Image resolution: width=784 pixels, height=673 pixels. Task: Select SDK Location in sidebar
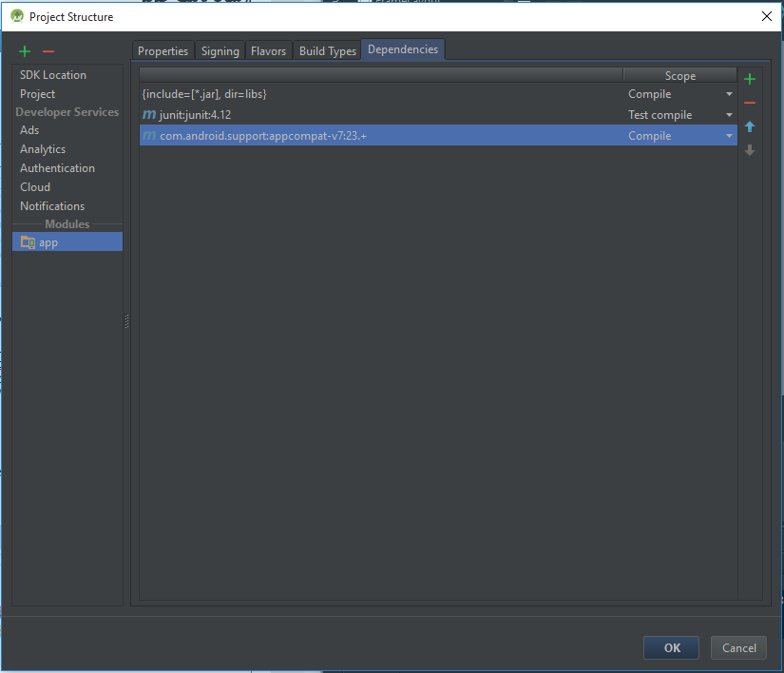53,75
